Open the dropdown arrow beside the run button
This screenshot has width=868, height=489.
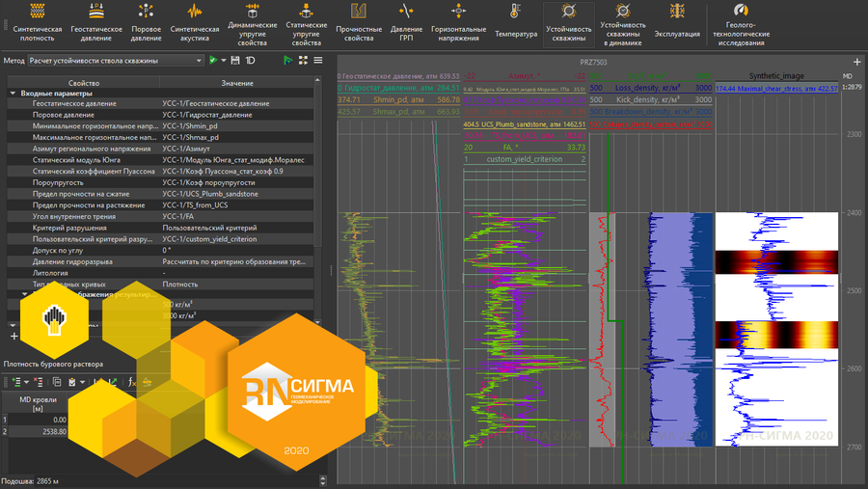[223, 61]
